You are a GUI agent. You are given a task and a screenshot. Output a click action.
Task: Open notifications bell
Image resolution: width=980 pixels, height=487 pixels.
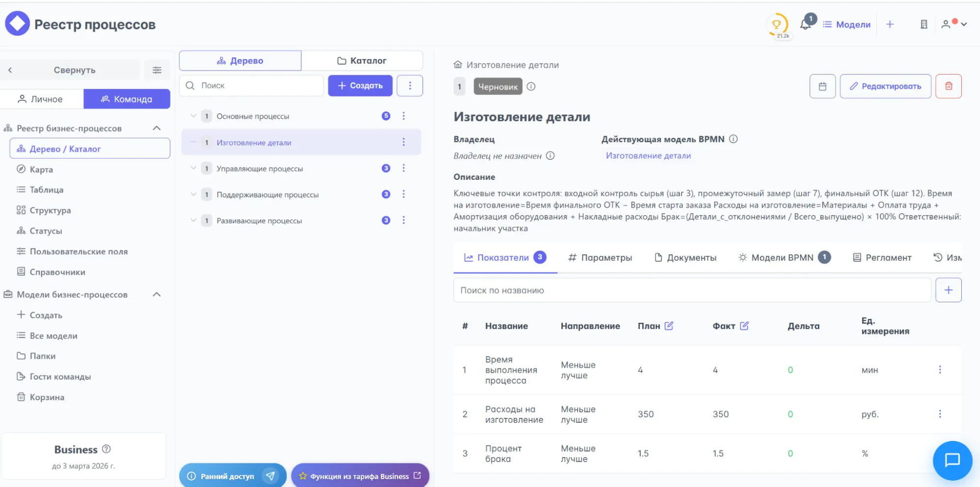tap(805, 24)
